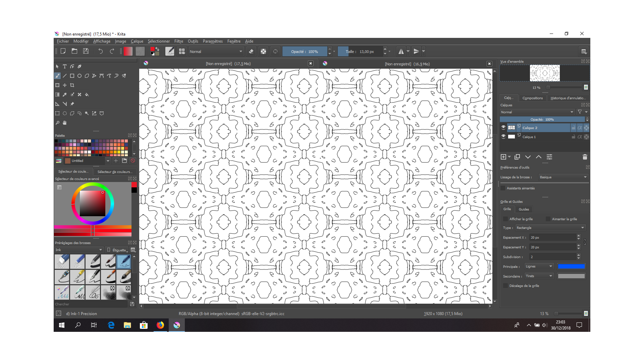Switch to the Compositions tab
The image size is (644, 362).
[x=532, y=98]
